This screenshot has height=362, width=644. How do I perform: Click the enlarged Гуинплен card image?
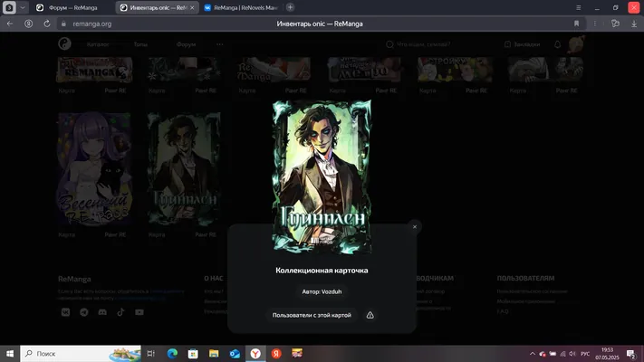(x=322, y=177)
